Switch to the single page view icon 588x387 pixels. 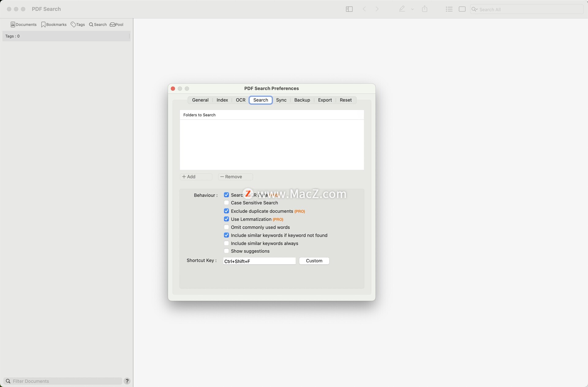[x=462, y=9]
